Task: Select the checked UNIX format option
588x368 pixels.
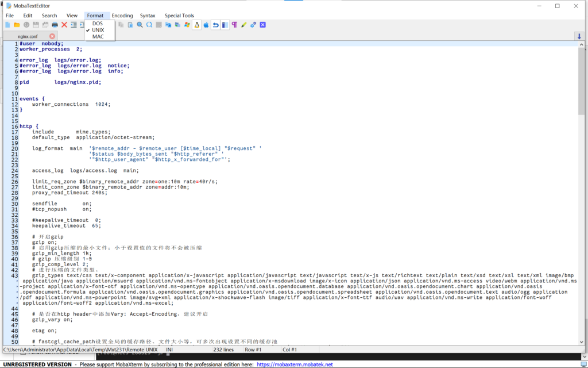Action: tap(98, 30)
